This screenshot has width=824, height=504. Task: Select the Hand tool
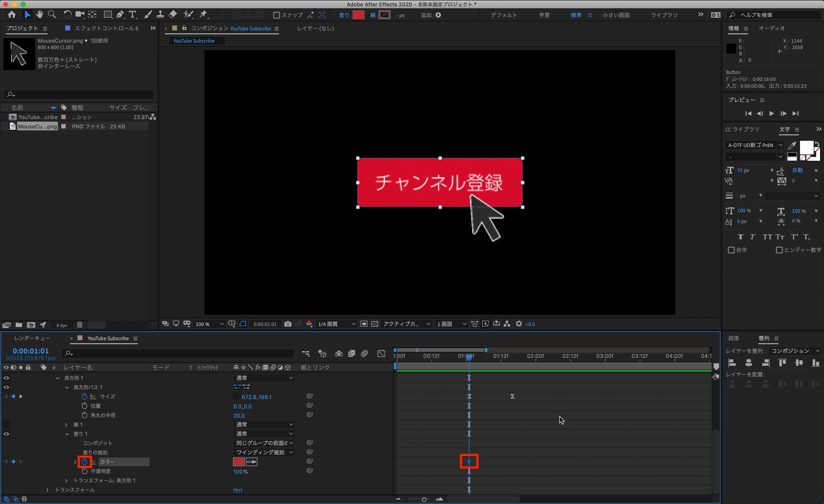(x=39, y=14)
